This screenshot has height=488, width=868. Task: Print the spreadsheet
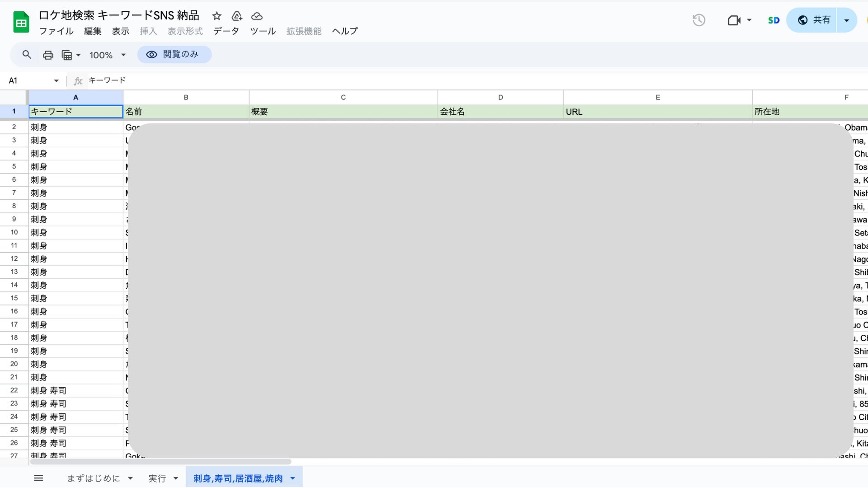tap(48, 55)
